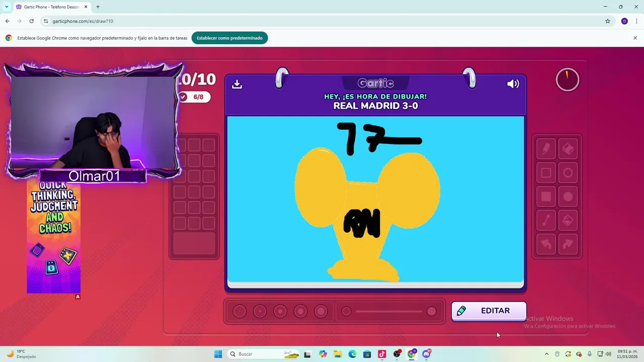
Task: Select the Gartic Phone browser tab
Action: 52,7
